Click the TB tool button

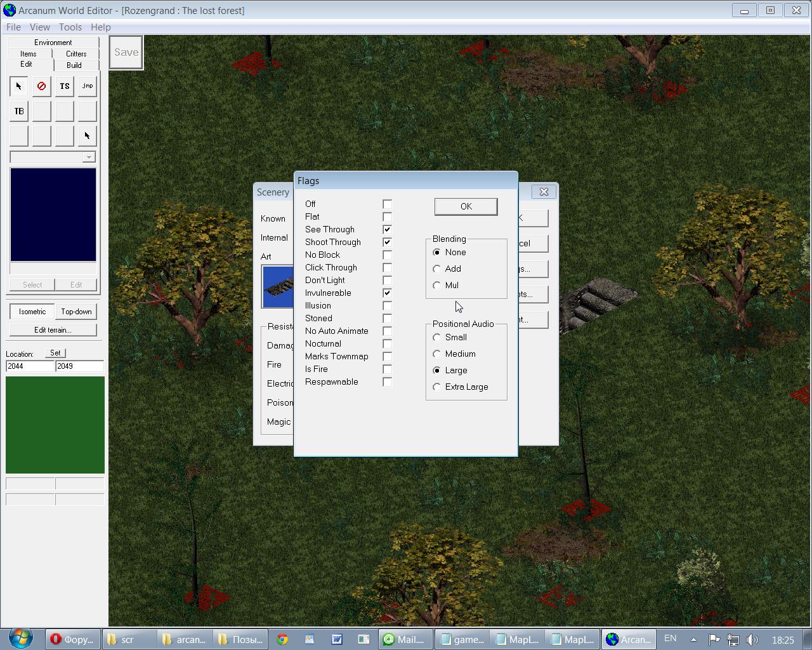point(18,111)
